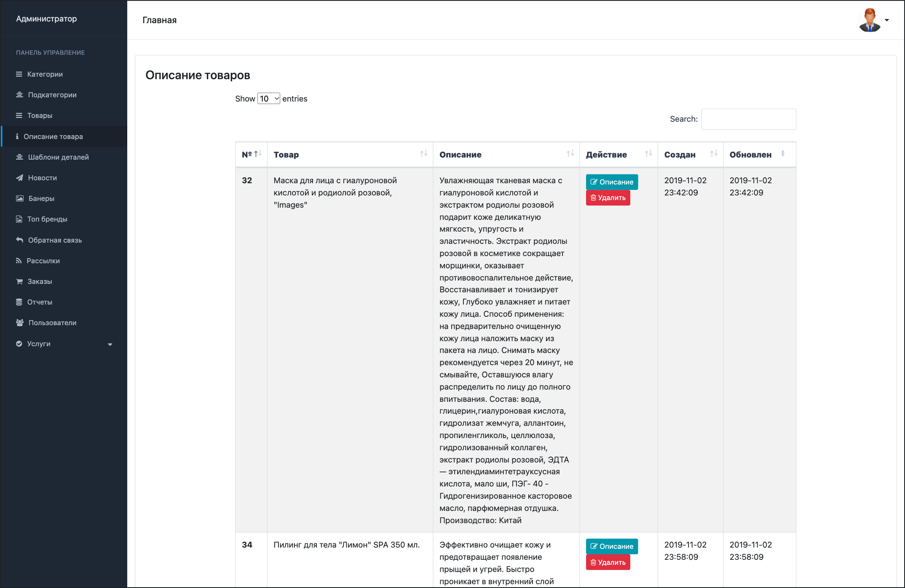Viewport: 905px width, 588px height.
Task: Focus the Search input field
Action: pyautogui.click(x=748, y=119)
